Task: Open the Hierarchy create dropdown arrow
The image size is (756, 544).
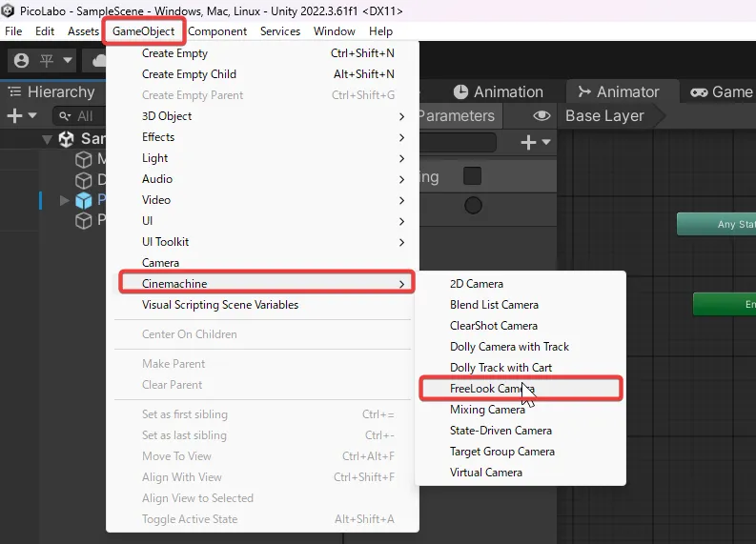Action: point(32,115)
